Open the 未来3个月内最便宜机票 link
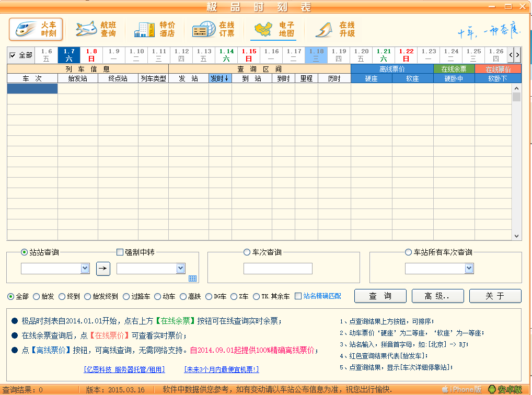Image resolution: width=532 pixels, height=395 pixels. [221, 369]
